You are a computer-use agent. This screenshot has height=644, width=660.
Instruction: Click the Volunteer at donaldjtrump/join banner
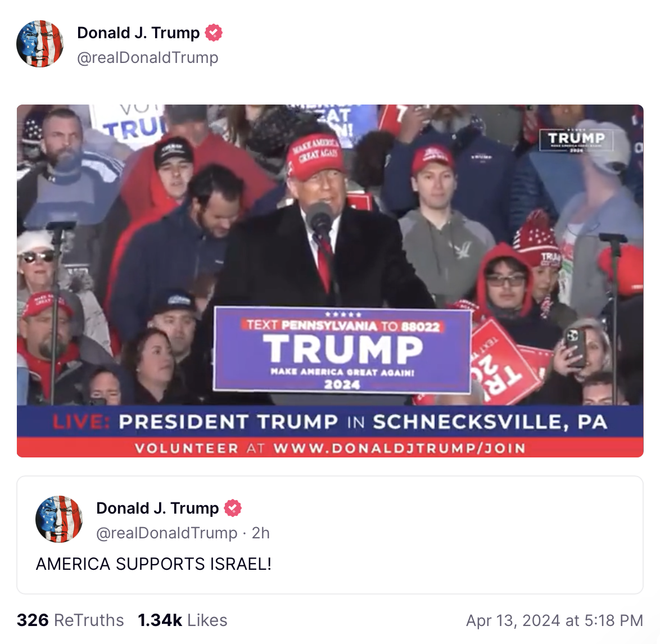point(330,447)
